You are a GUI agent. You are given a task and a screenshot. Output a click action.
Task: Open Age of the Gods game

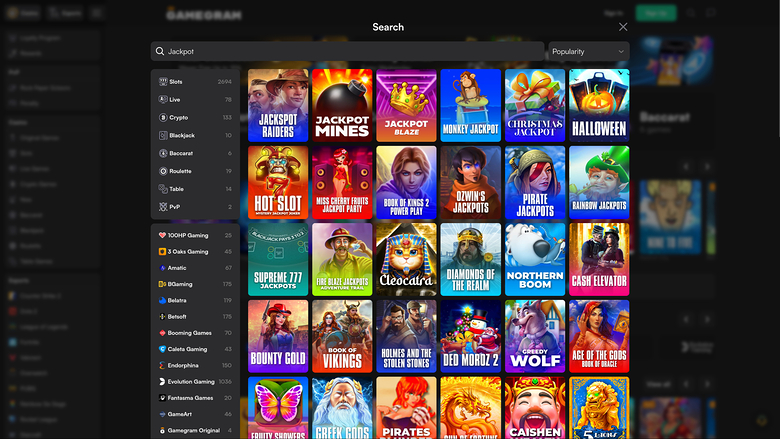click(599, 336)
